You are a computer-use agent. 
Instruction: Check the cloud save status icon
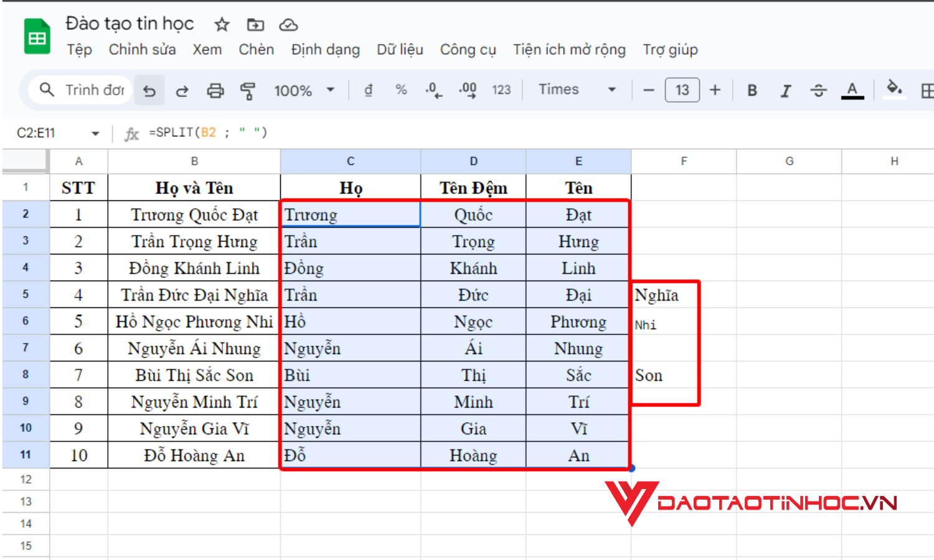point(288,25)
